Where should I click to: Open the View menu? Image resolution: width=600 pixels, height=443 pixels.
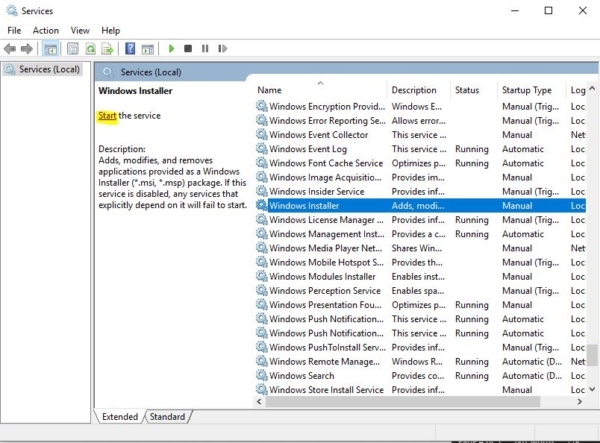[x=80, y=30]
